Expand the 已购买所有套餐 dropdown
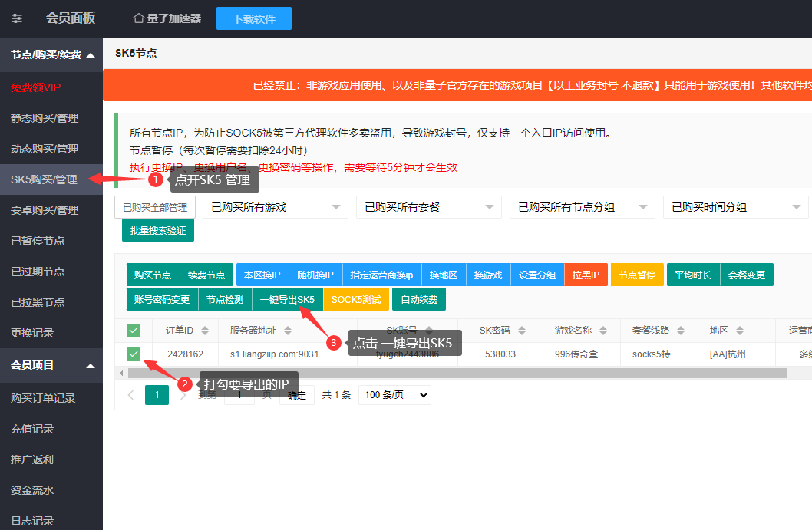Viewport: 812px width, 530px height. pyautogui.click(x=428, y=207)
